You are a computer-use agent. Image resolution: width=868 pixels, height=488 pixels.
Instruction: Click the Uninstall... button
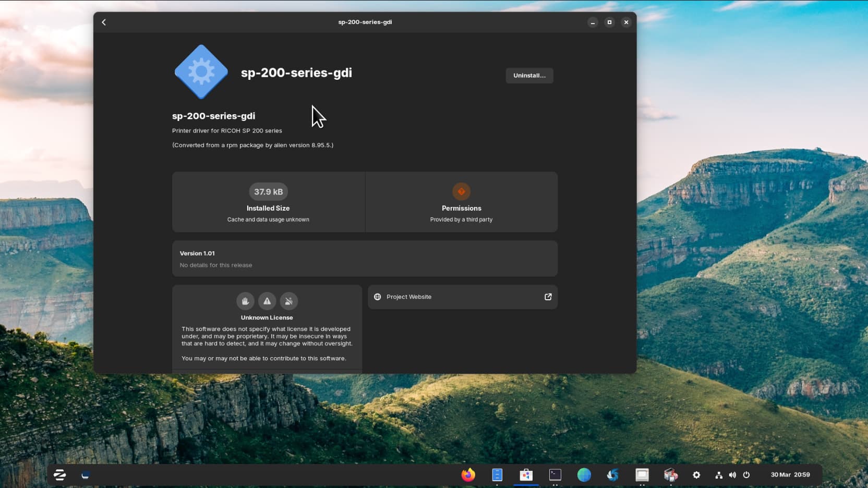tap(529, 76)
